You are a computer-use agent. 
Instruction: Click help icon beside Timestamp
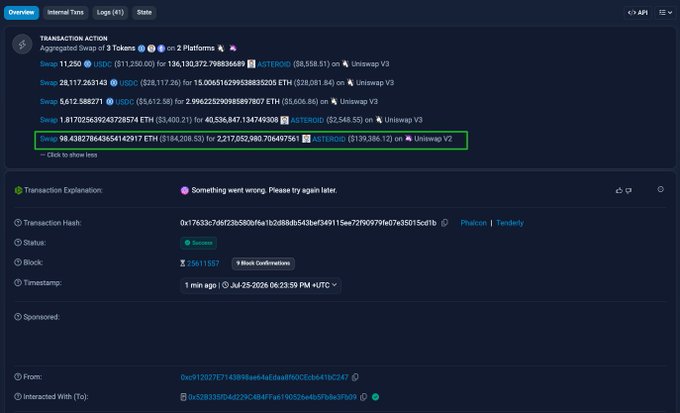click(18, 283)
